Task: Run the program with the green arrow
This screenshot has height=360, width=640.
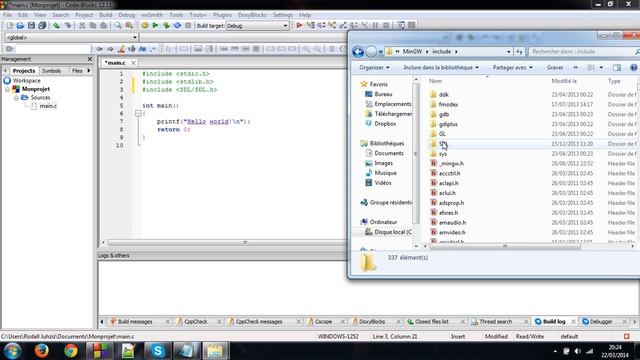Action: (x=156, y=25)
